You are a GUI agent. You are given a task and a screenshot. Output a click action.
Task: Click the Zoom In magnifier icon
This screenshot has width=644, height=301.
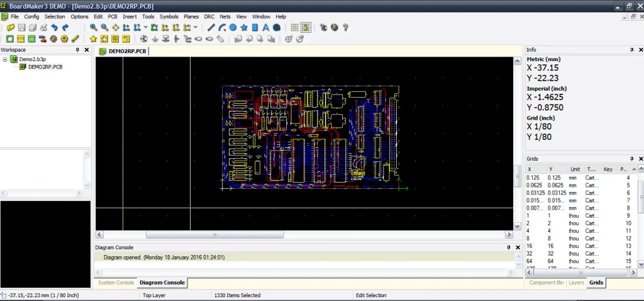pyautogui.click(x=93, y=28)
